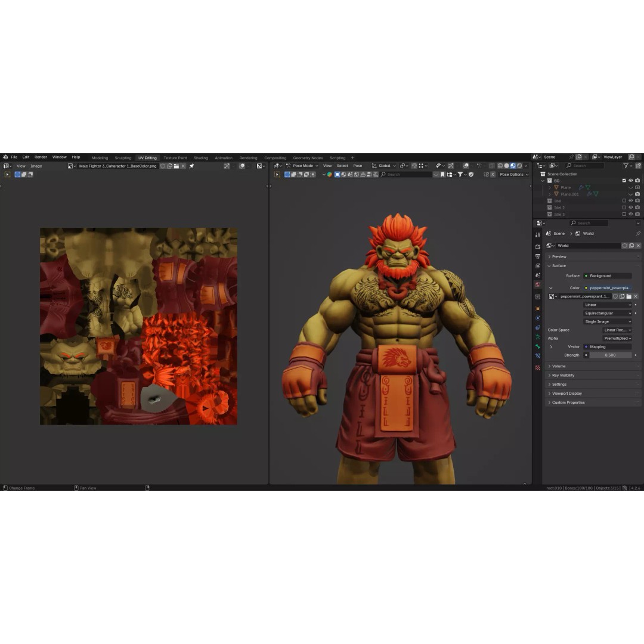
Task: Open the Texture properties tab icon
Action: [x=538, y=367]
